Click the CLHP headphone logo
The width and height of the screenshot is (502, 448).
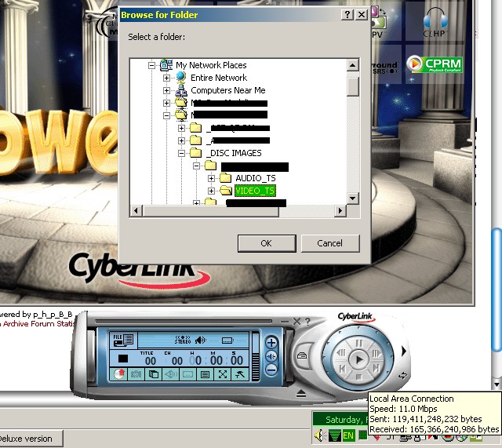coord(435,23)
